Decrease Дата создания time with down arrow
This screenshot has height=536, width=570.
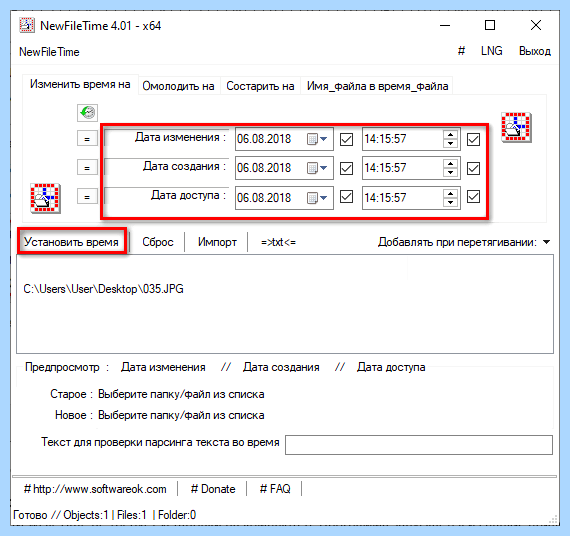451,172
